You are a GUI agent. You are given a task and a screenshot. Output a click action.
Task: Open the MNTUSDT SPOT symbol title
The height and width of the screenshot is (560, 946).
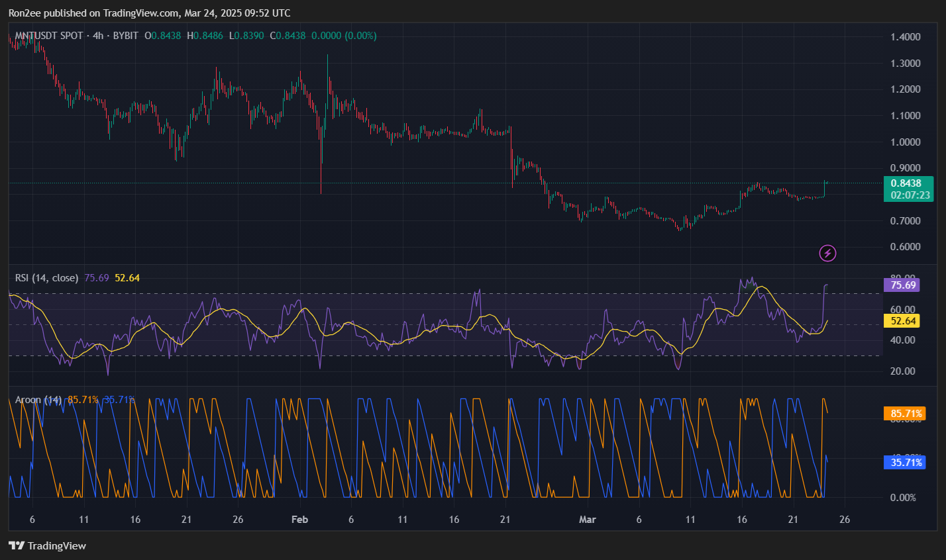point(49,36)
